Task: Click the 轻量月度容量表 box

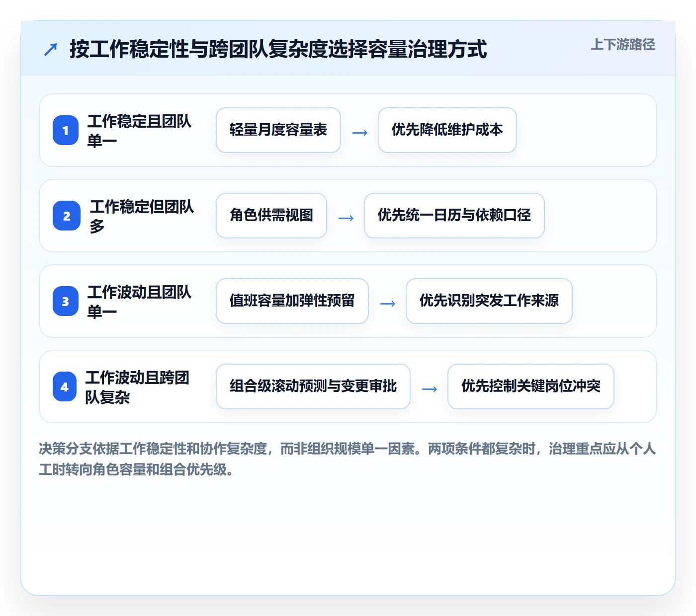Action: point(278,130)
